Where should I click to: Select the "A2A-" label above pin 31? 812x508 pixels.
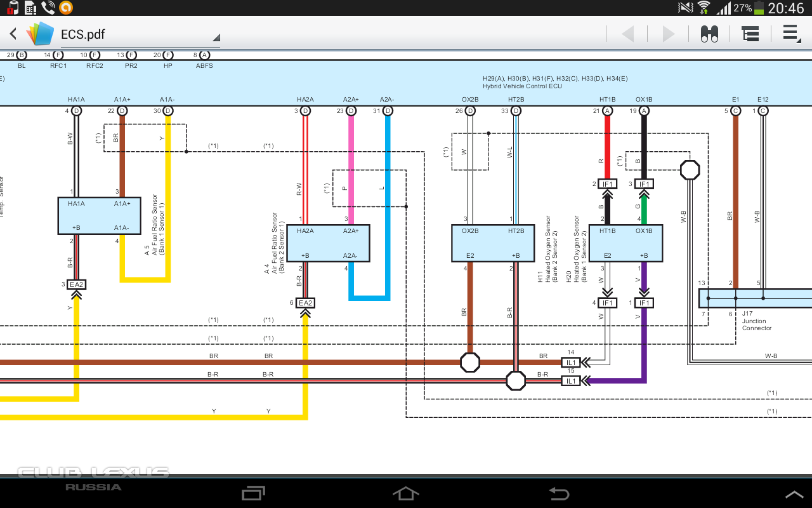[387, 100]
